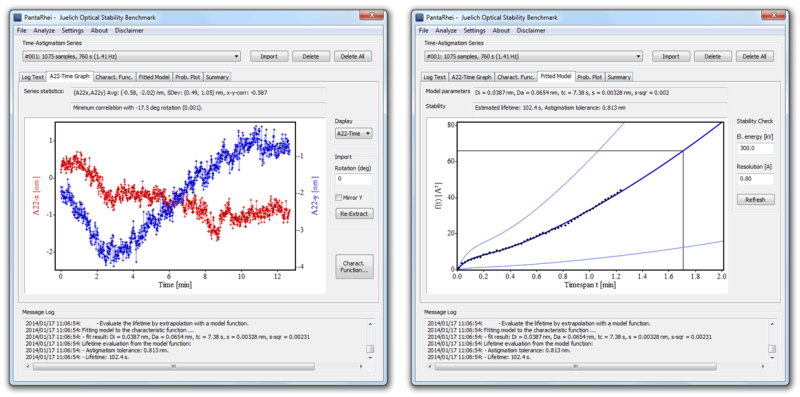Open File menu in left window
This screenshot has width=800, height=397.
click(x=21, y=31)
